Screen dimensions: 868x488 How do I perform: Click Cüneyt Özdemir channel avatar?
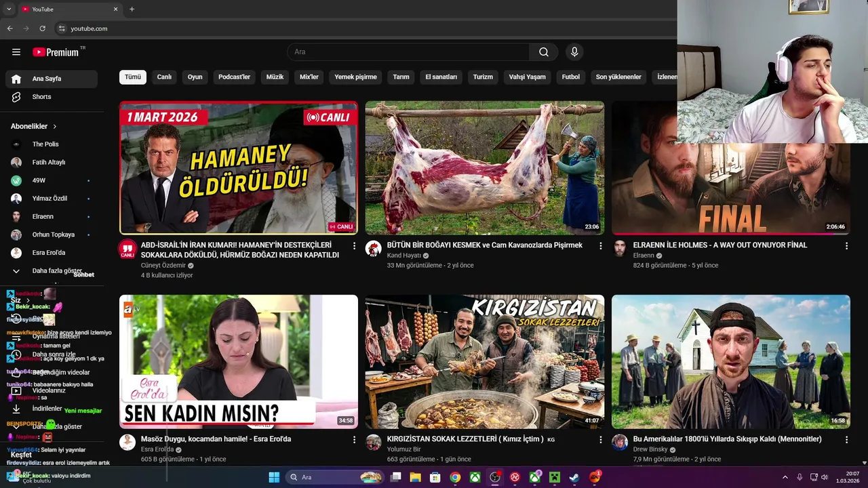click(x=127, y=249)
